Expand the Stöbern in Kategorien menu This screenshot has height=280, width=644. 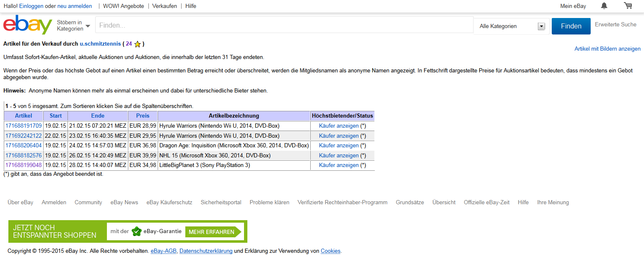click(x=73, y=26)
